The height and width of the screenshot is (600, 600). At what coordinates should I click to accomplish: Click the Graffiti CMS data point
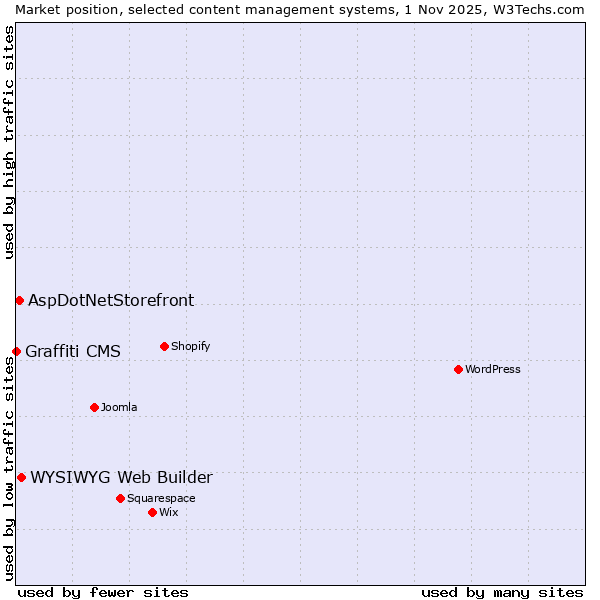click(x=16, y=351)
